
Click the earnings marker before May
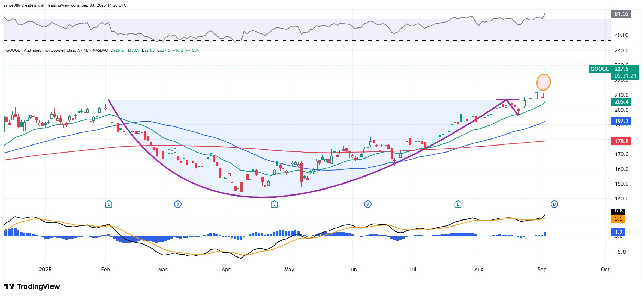pyautogui.click(x=274, y=204)
